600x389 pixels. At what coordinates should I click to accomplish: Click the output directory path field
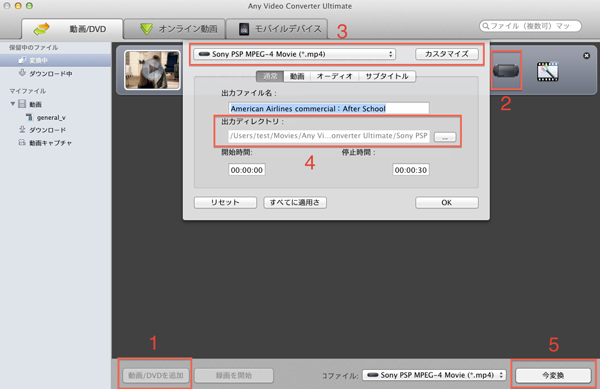tap(329, 136)
